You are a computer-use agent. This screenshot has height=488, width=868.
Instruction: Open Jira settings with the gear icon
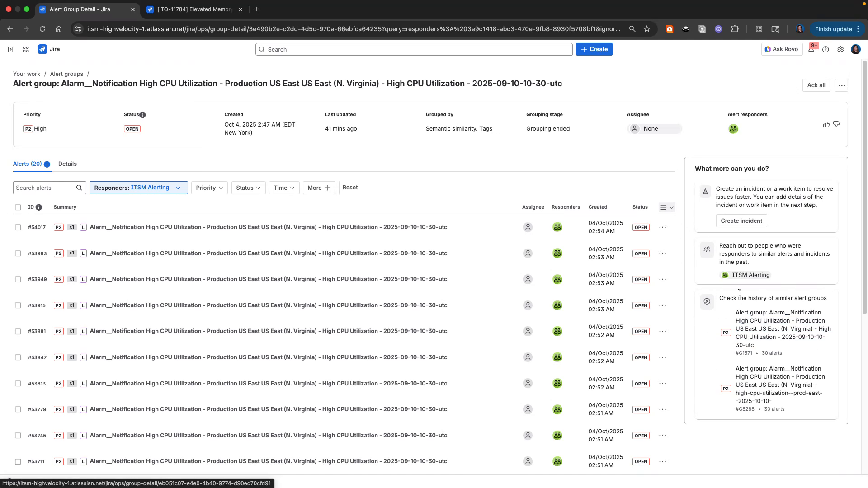coord(840,49)
